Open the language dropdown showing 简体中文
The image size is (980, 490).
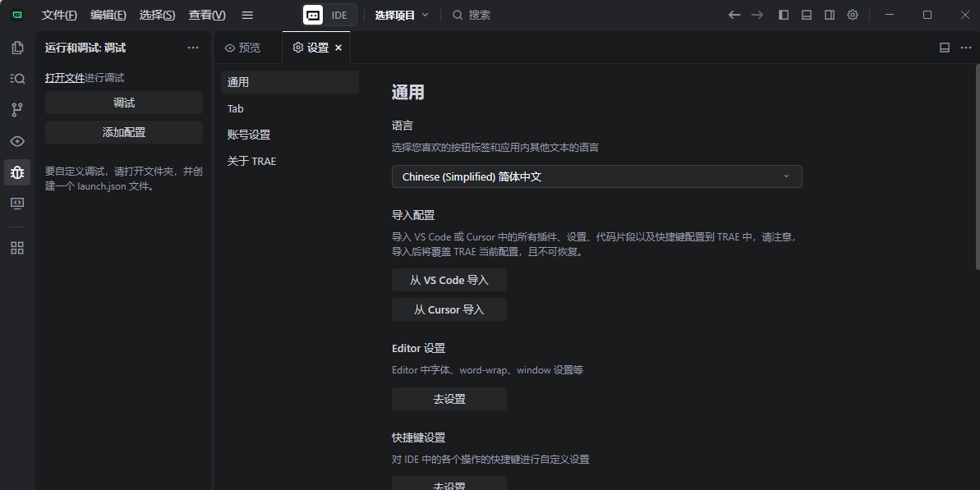597,176
